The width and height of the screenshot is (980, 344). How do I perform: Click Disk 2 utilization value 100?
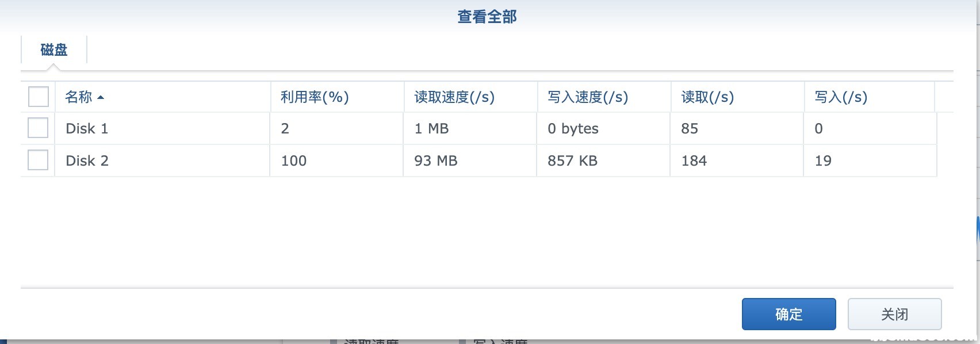[294, 161]
